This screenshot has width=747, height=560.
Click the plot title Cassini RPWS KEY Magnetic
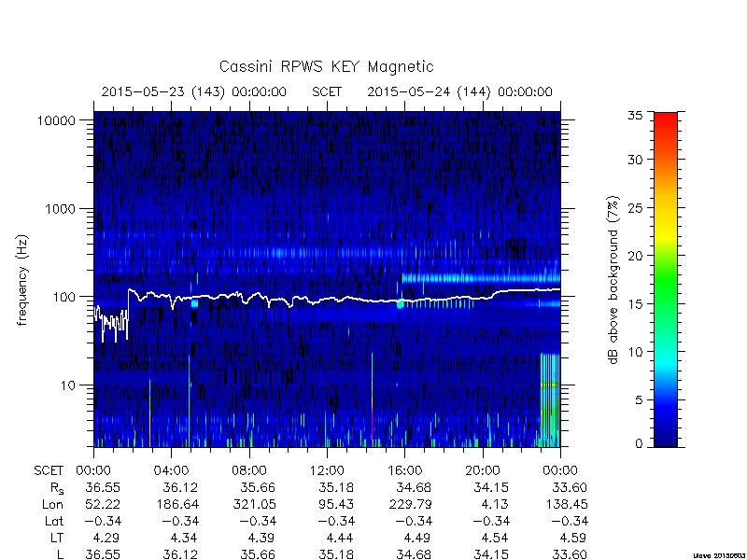(x=326, y=66)
